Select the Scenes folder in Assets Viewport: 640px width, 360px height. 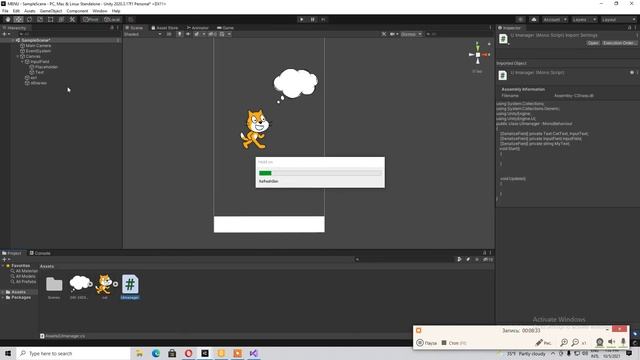click(x=54, y=288)
